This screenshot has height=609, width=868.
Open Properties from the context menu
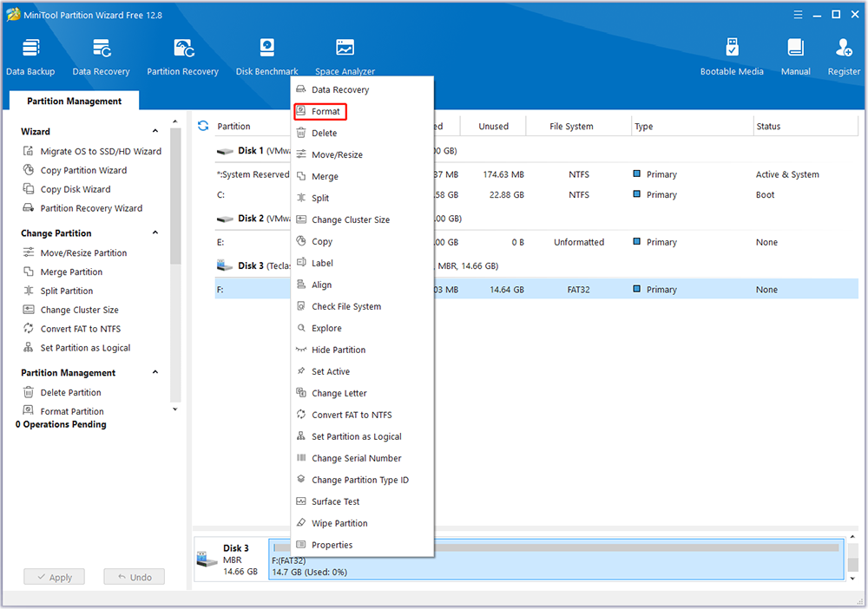pyautogui.click(x=362, y=545)
